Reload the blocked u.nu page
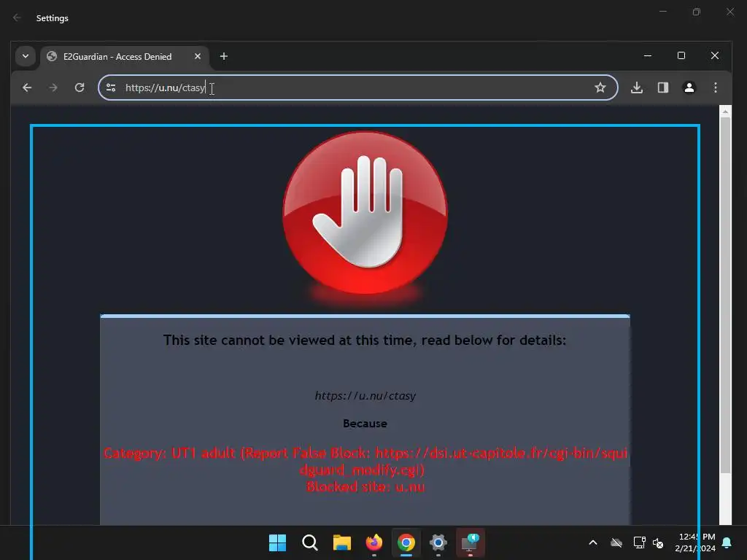The height and width of the screenshot is (560, 747). coord(80,87)
